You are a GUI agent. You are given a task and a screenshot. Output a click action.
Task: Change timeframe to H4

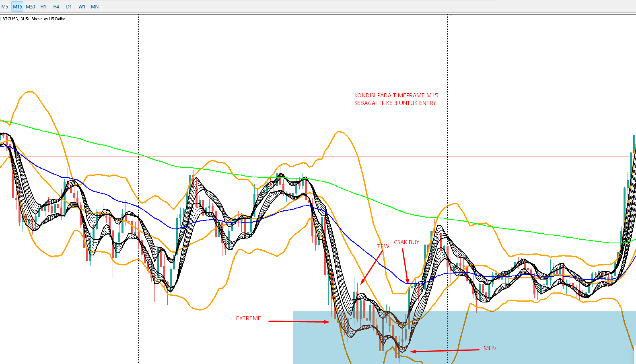point(56,7)
